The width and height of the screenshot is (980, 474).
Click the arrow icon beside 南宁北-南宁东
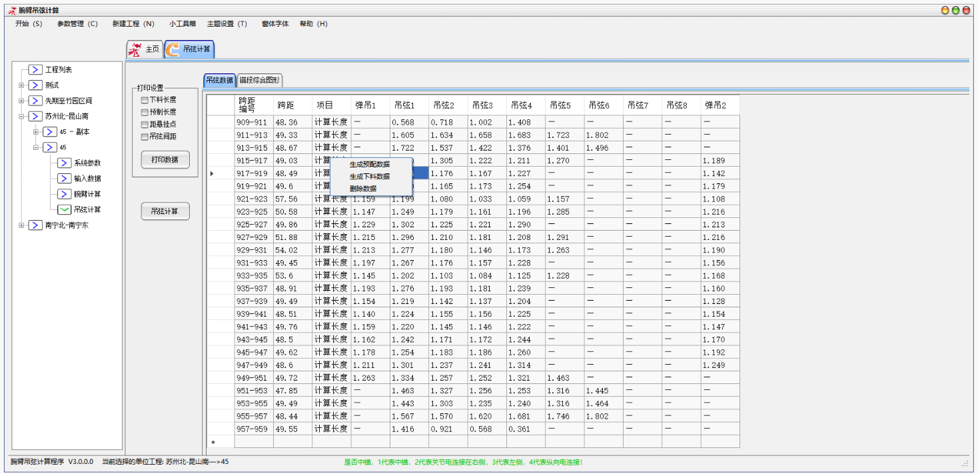click(x=35, y=225)
